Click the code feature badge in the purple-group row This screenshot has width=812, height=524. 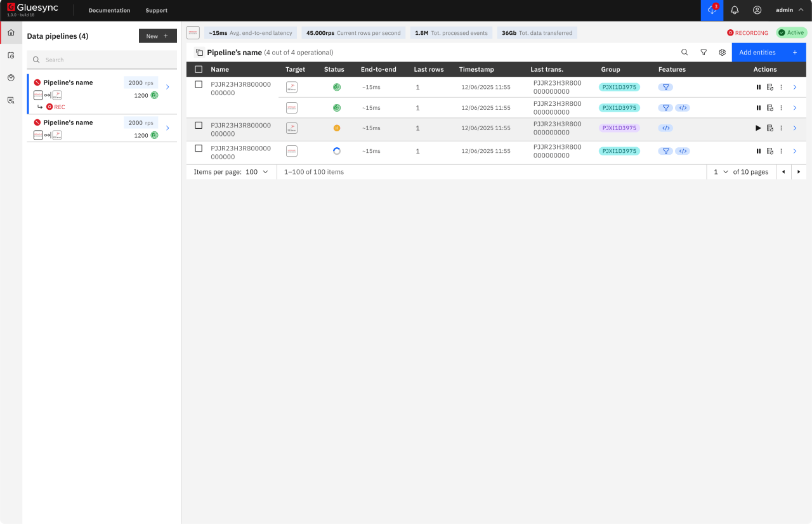[665, 128]
